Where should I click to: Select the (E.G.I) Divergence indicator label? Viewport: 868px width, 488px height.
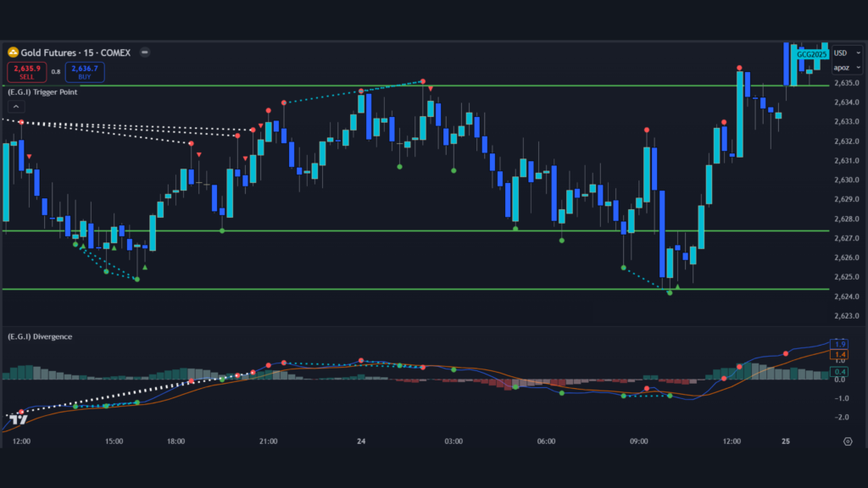tap(39, 336)
